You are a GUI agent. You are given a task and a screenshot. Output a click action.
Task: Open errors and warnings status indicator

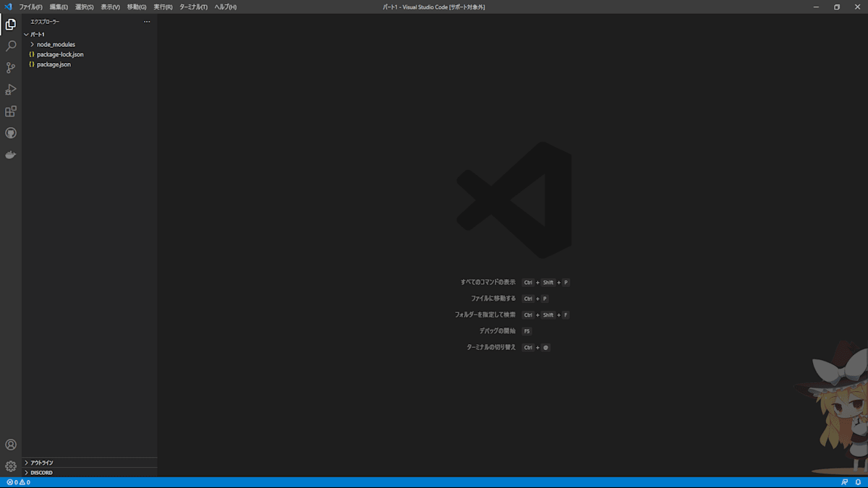(18, 482)
